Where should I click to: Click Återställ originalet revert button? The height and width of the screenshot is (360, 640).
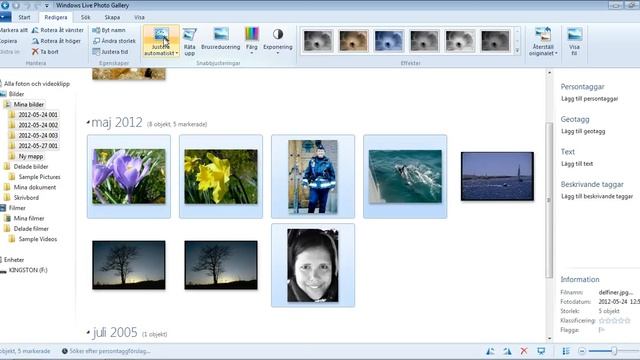click(x=543, y=41)
